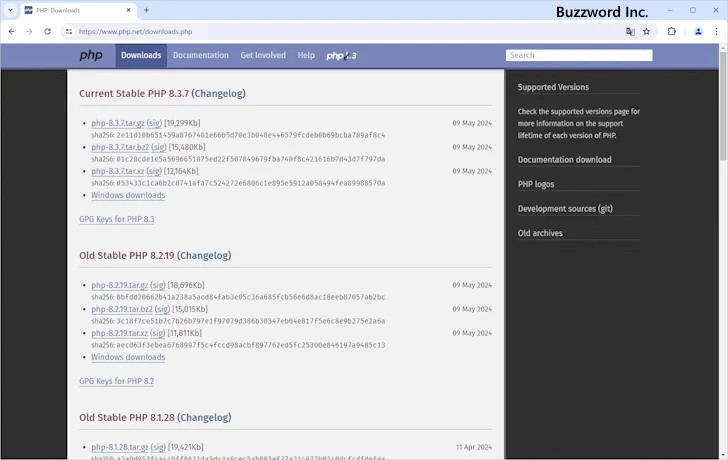Reload the page with refresh icon
This screenshot has height=460, width=728.
47,31
